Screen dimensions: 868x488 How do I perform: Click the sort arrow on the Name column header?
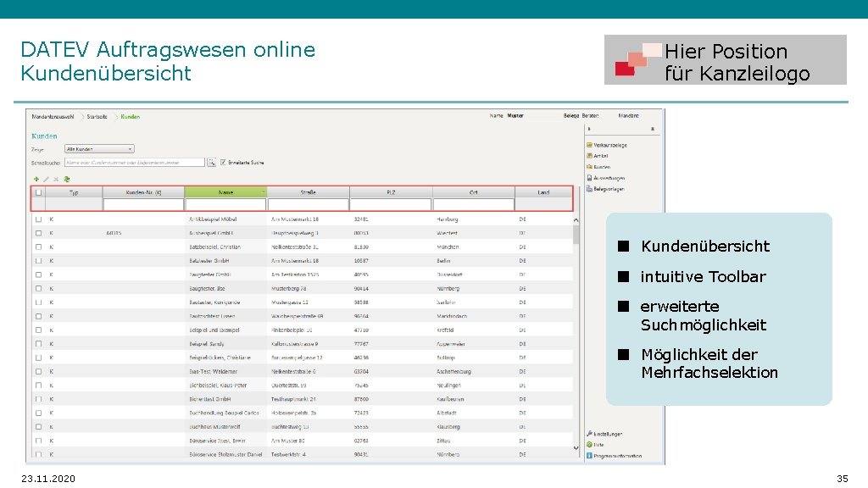tap(263, 192)
